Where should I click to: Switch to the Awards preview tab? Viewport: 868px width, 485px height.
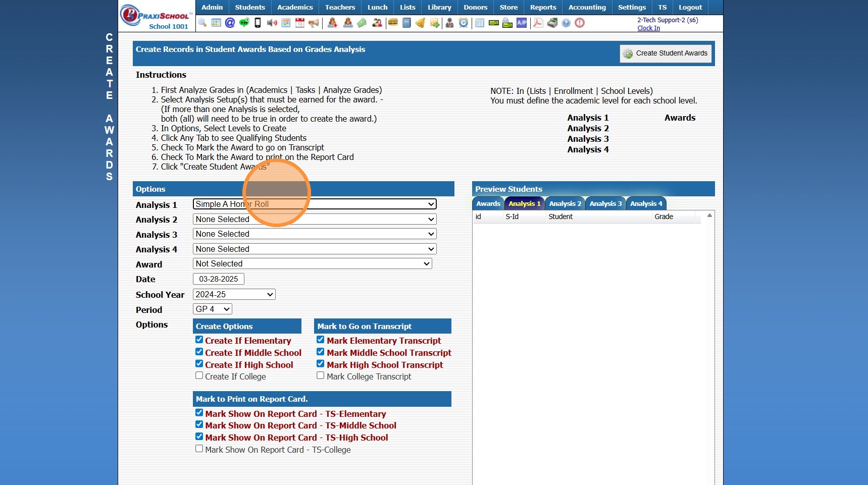pyautogui.click(x=488, y=203)
